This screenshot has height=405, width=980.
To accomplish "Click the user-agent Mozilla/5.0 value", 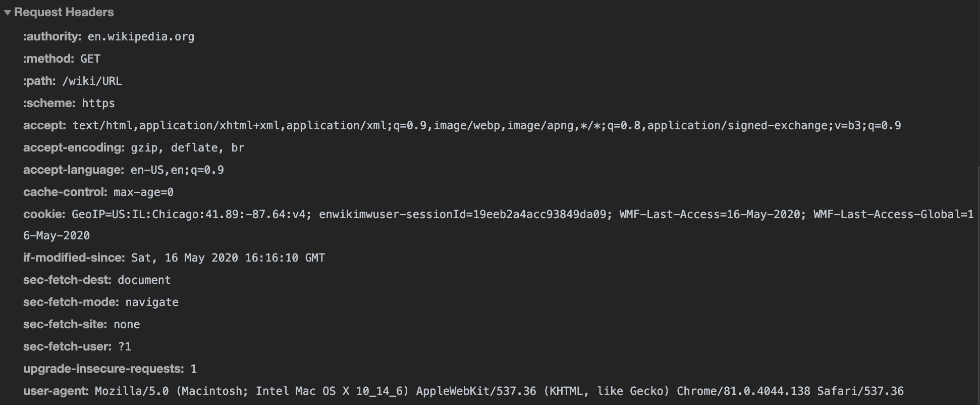I will (499, 391).
